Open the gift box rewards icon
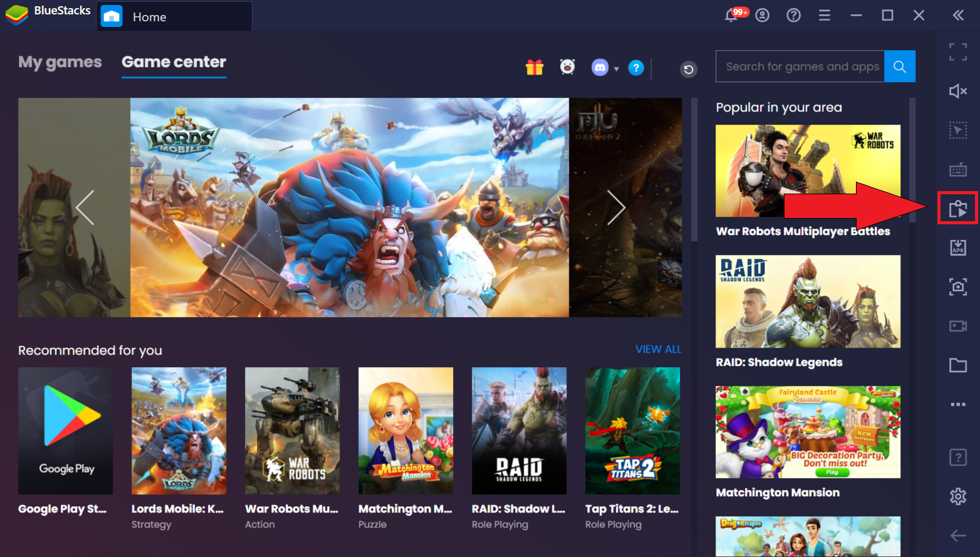This screenshot has width=980, height=557. point(534,67)
